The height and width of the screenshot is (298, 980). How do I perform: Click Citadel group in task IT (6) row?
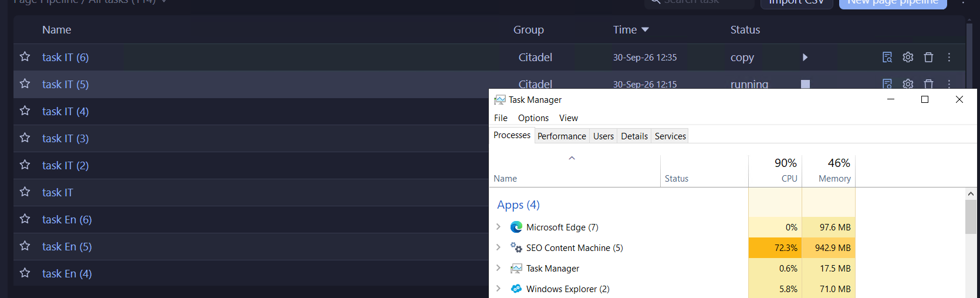[x=535, y=58]
